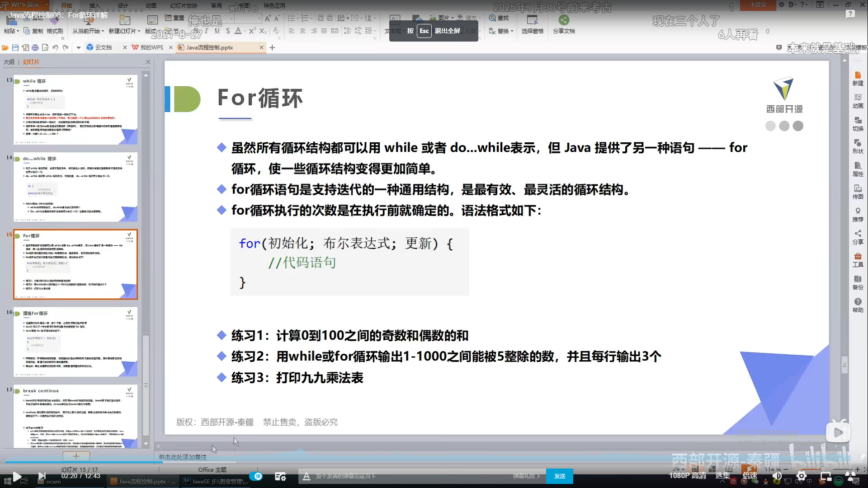Switch to the 插入 ribbon tab
The image size is (868, 488).
(x=94, y=5)
